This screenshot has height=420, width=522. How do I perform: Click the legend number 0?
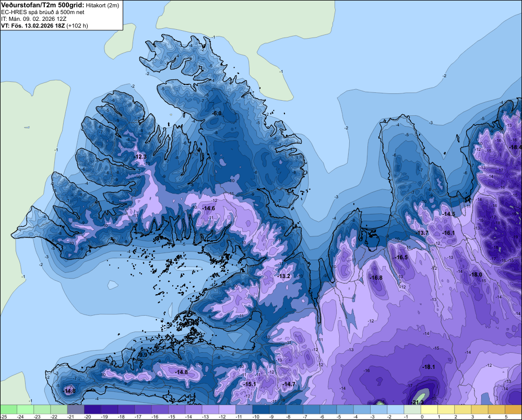tap(422, 417)
